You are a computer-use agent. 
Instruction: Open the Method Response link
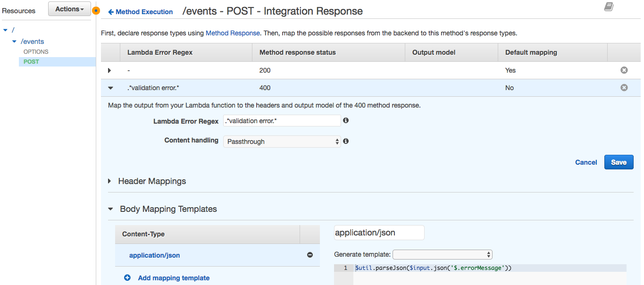(233, 33)
